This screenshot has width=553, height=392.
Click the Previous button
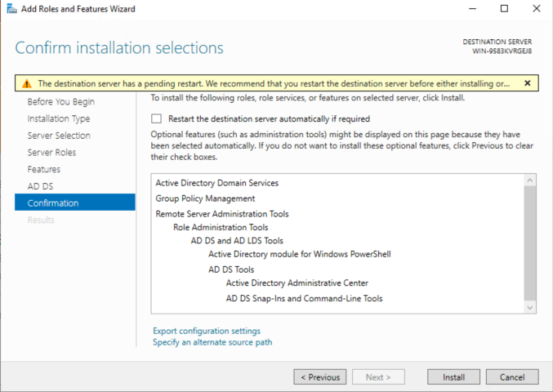pyautogui.click(x=320, y=377)
